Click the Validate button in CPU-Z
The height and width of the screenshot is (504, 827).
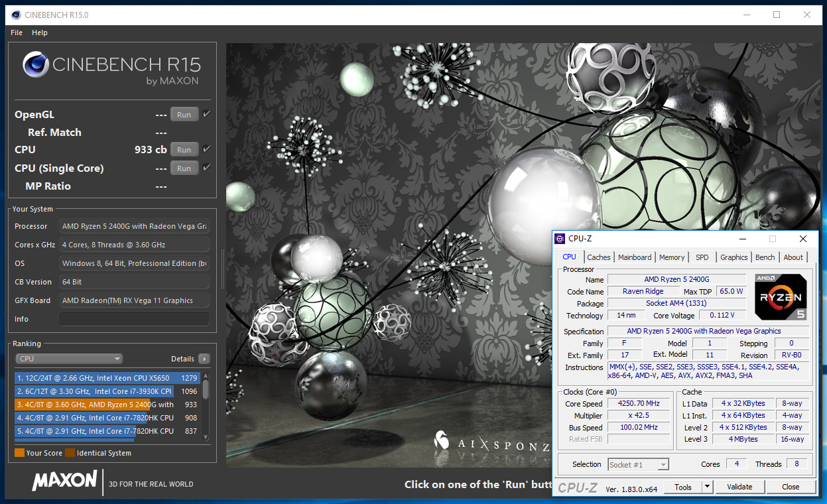click(740, 487)
